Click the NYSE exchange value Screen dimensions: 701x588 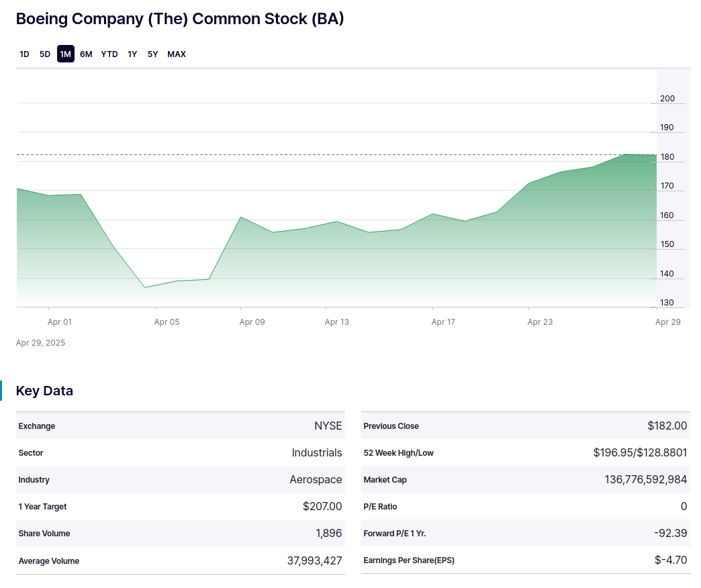point(328,426)
